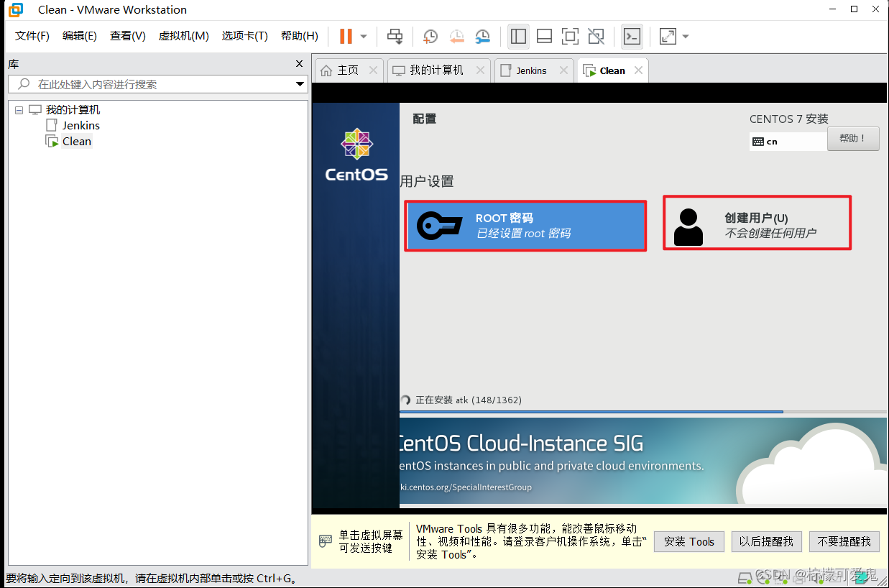The height and width of the screenshot is (588, 889).
Task: Click the stretch guest display icon
Action: click(x=668, y=36)
